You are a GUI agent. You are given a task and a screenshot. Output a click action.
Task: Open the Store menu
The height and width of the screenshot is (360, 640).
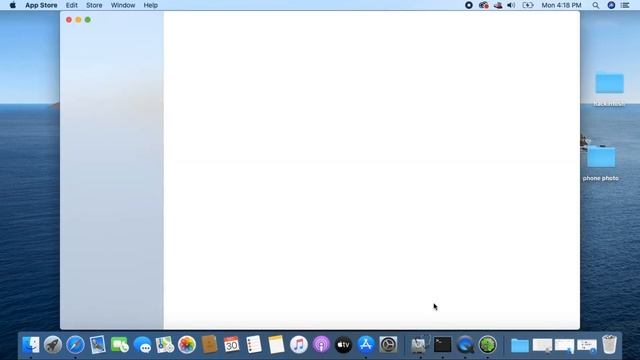[x=94, y=5]
